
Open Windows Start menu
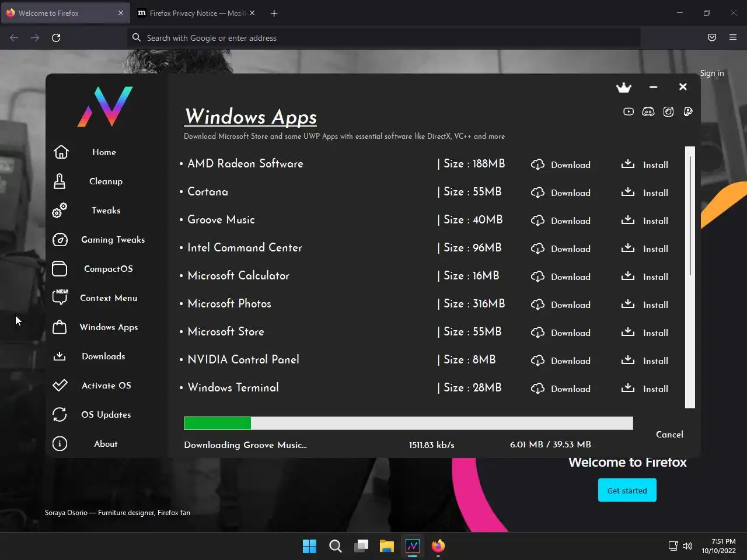pos(309,546)
